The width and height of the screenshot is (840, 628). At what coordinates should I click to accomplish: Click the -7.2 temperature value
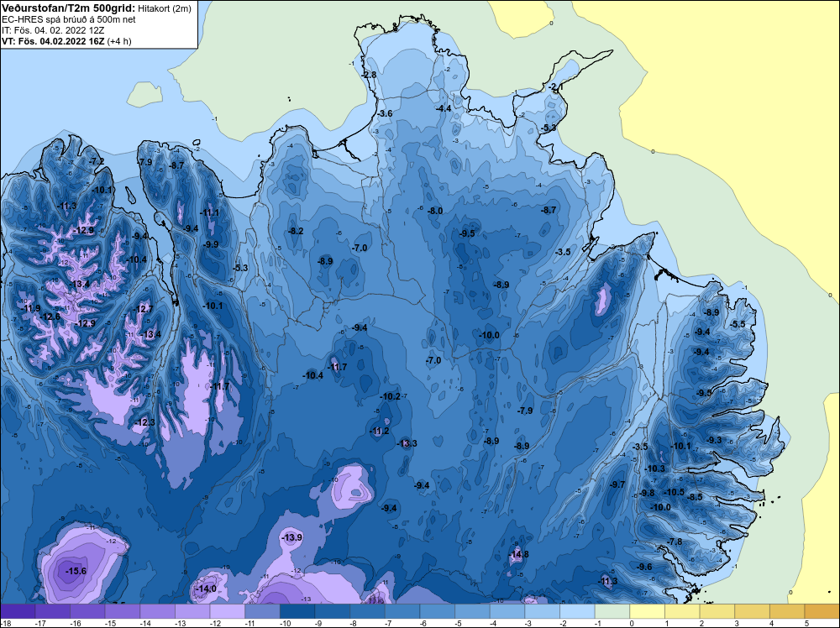tap(97, 161)
